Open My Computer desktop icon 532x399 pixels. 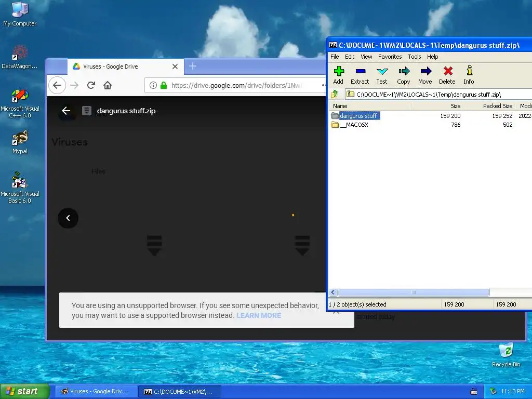tap(20, 14)
